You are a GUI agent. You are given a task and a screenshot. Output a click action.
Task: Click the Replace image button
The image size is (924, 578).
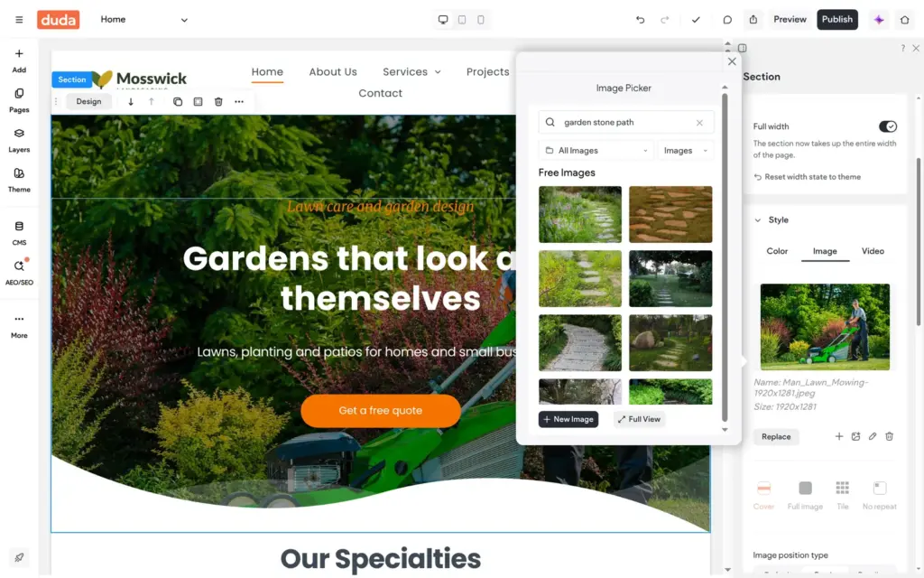(x=775, y=436)
